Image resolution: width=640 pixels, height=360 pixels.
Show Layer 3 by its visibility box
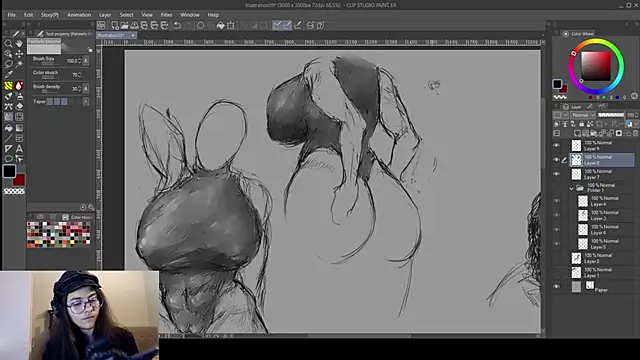[556, 215]
